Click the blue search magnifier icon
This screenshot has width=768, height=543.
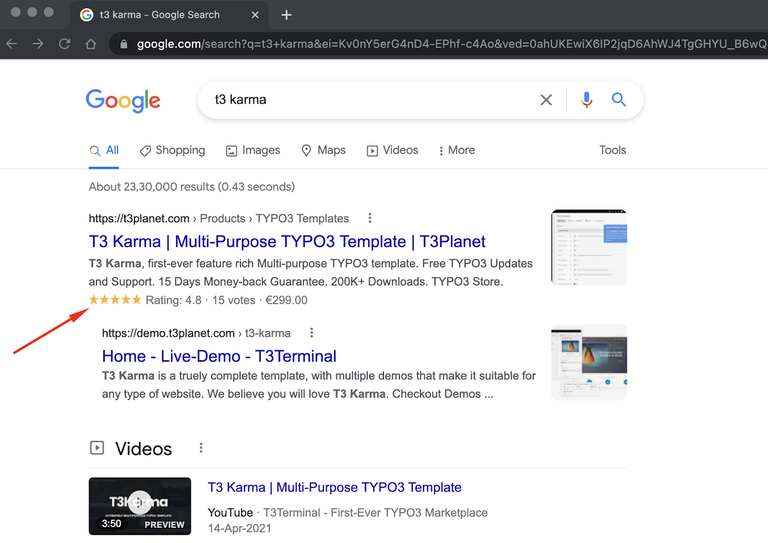coord(619,100)
